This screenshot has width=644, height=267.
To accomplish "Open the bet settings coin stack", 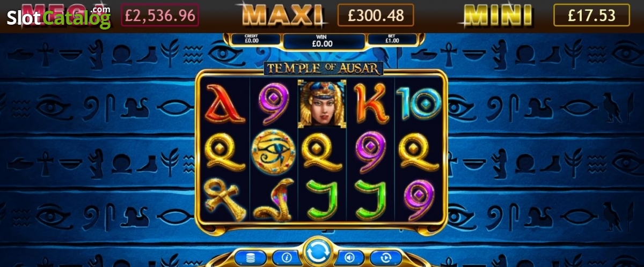I will point(250,258).
